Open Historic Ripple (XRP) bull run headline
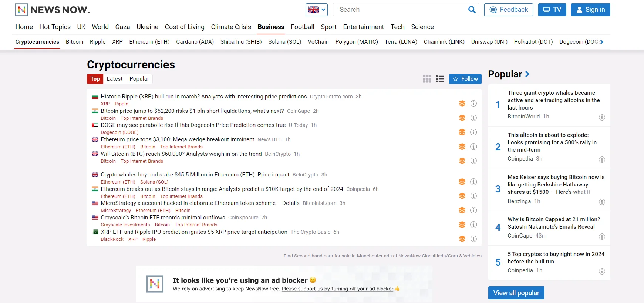Image resolution: width=644 pixels, height=303 pixels. [204, 97]
